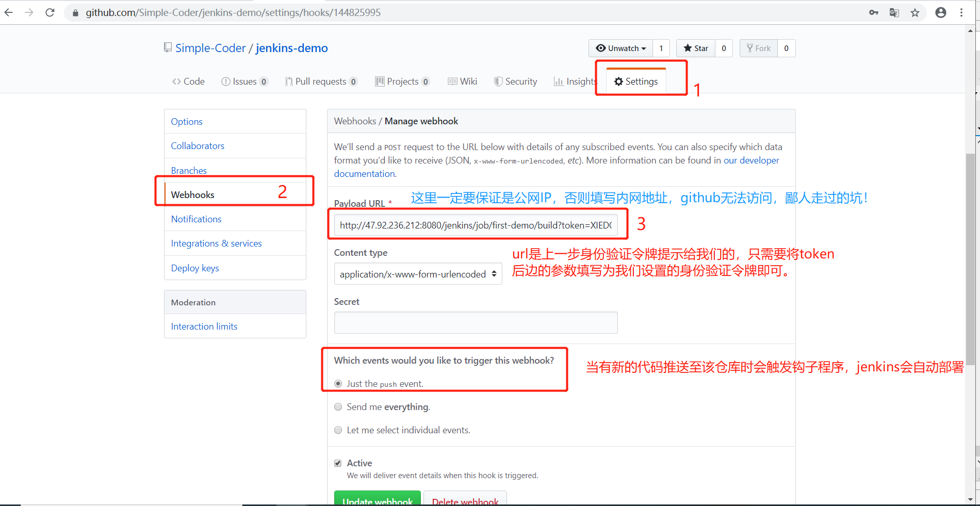
Task: Go to the Webhooks breadcrumb link
Action: 355,121
